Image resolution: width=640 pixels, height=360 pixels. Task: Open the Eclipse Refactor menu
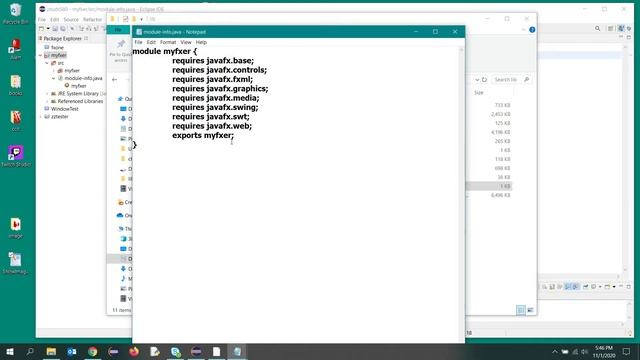pos(92,20)
